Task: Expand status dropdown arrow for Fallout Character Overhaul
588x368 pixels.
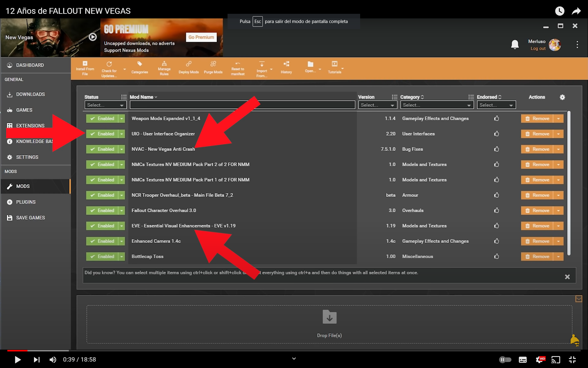Action: click(x=122, y=210)
